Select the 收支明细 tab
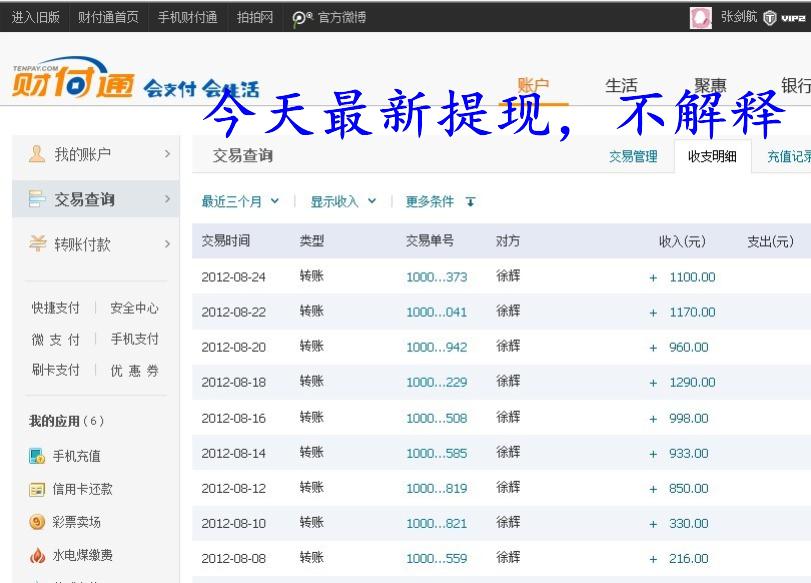Image resolution: width=811 pixels, height=583 pixels. (712, 156)
